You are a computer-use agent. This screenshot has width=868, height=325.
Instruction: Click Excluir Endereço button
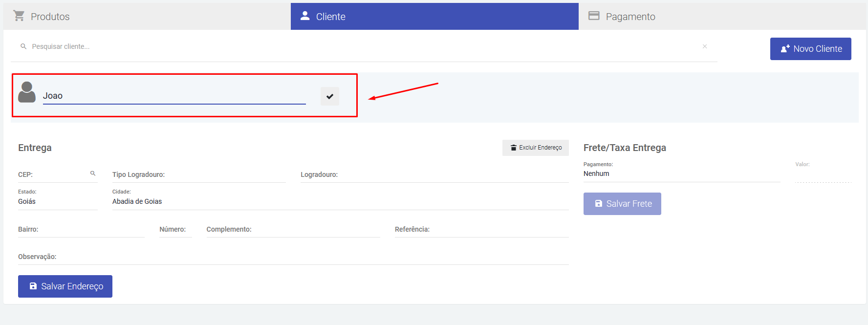pyautogui.click(x=536, y=148)
